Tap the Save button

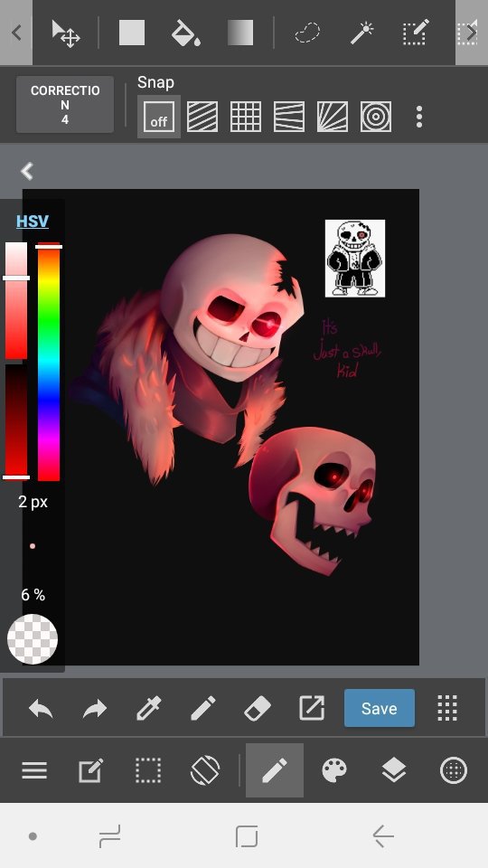point(379,708)
